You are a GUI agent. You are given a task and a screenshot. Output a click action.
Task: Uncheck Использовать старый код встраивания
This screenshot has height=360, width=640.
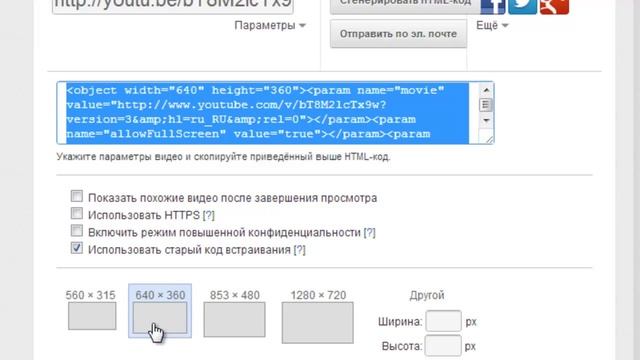tap(77, 248)
